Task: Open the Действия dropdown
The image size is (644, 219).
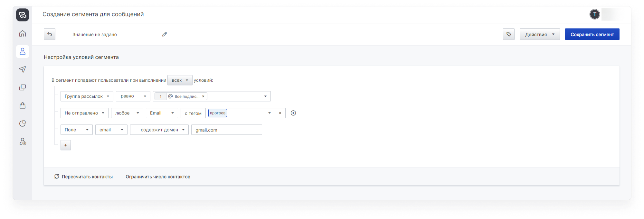Action: (x=540, y=34)
